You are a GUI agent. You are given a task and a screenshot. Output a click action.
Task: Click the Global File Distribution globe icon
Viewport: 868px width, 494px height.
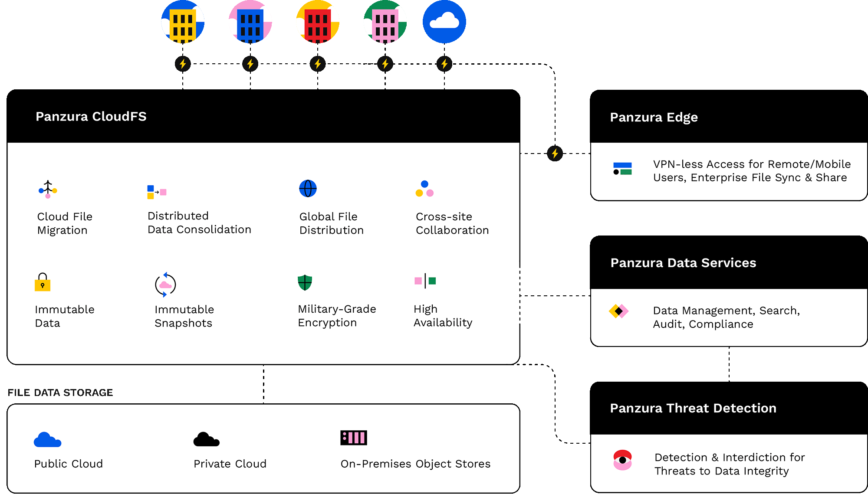point(308,188)
